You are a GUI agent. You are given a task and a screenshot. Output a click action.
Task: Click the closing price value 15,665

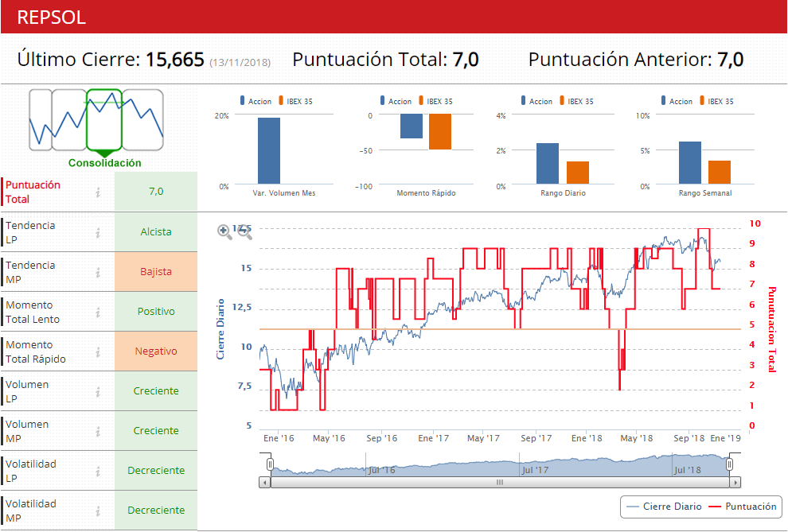[x=175, y=60]
